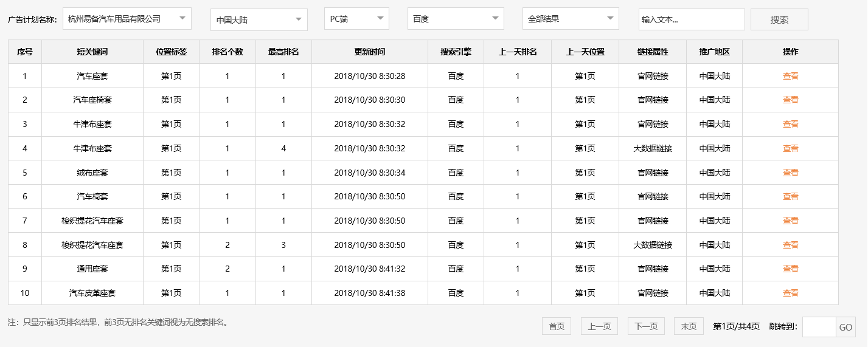Click the 搜索 button
This screenshot has height=347, width=868.
779,19
